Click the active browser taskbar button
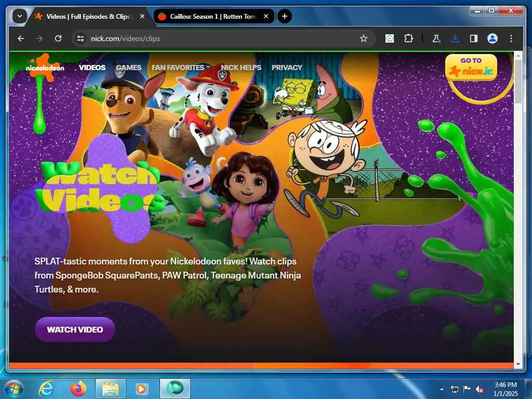Viewport: 532px width, 399px height. pyautogui.click(x=175, y=389)
